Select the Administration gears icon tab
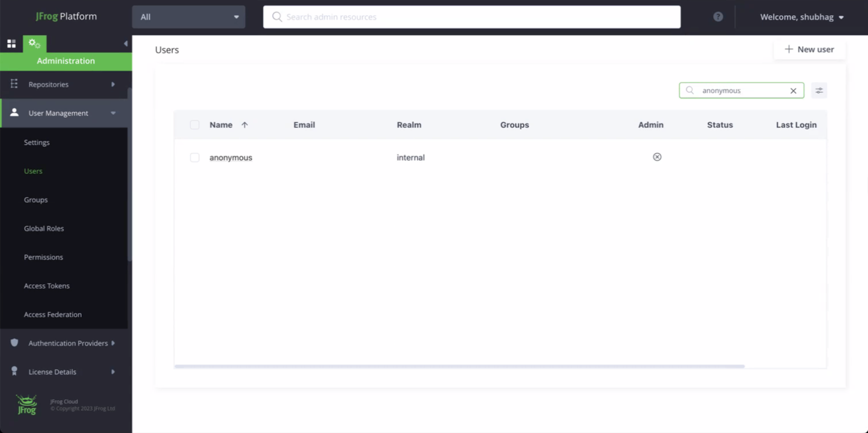The image size is (868, 433). [34, 43]
